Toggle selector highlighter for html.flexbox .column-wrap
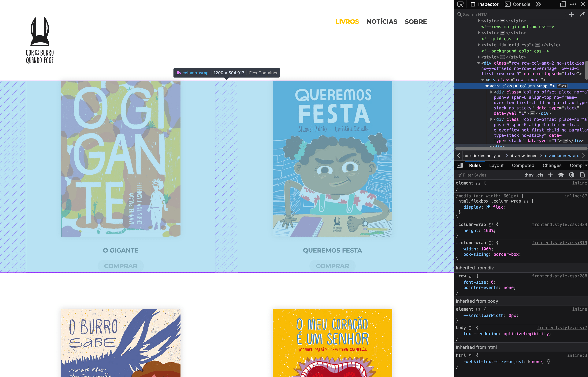Screen dimensions: 588x377 click(x=526, y=201)
